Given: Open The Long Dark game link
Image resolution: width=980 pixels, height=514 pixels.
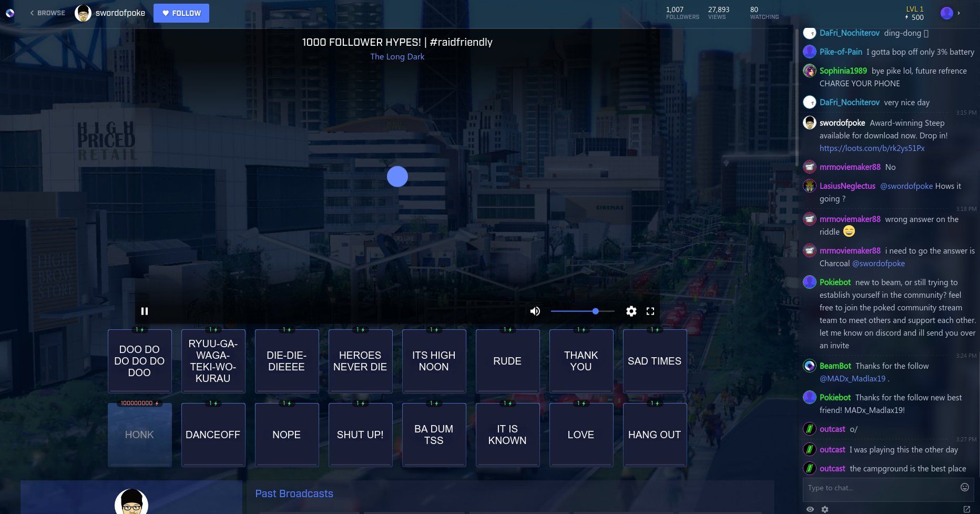Looking at the screenshot, I should click(397, 57).
